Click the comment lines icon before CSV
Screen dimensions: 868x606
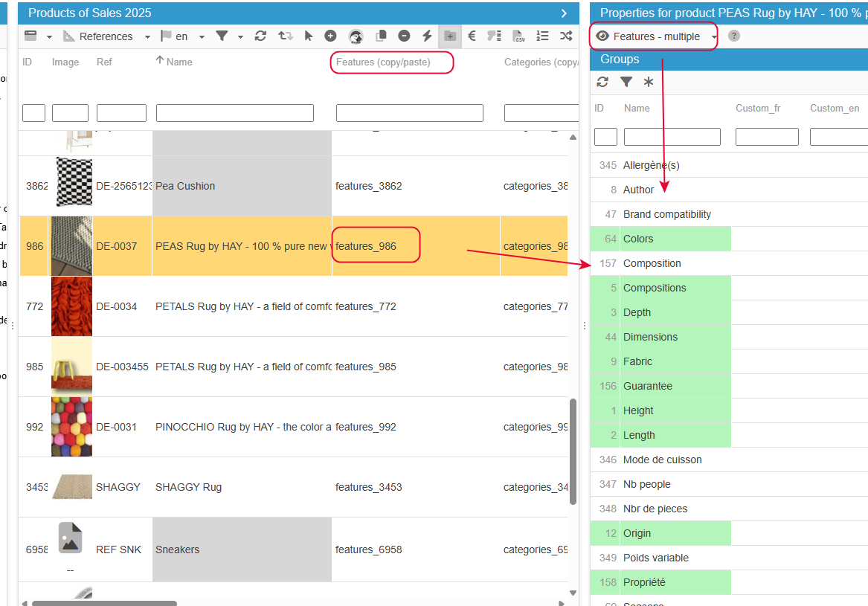(495, 36)
